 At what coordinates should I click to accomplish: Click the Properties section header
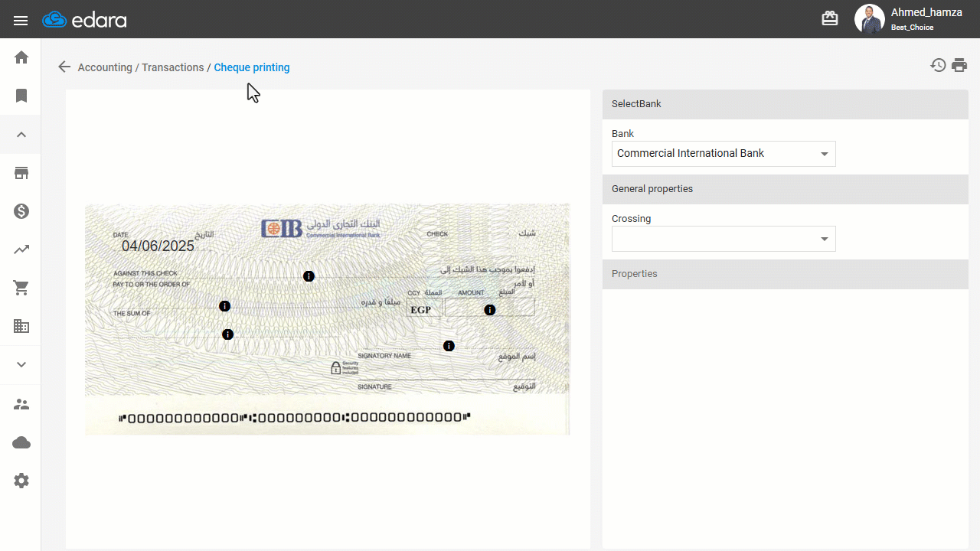click(786, 274)
